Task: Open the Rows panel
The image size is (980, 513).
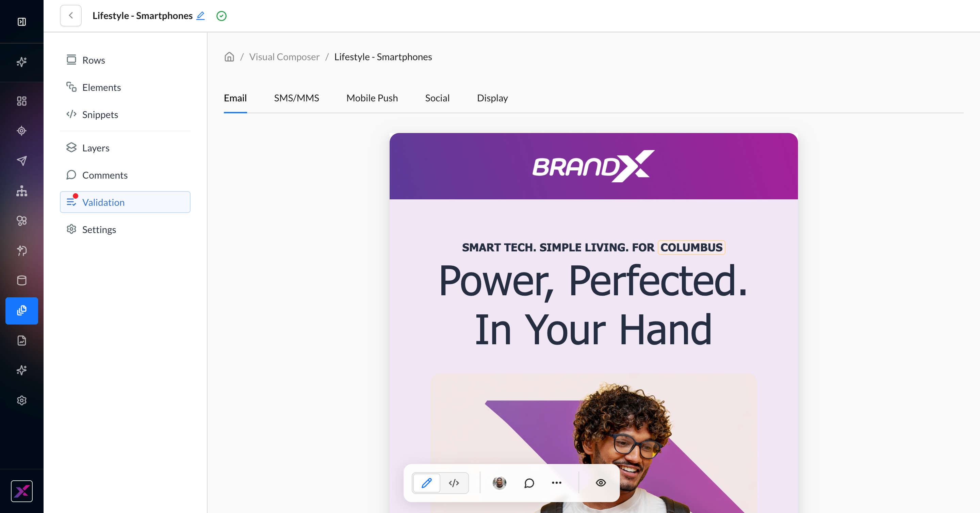Action: click(125, 60)
